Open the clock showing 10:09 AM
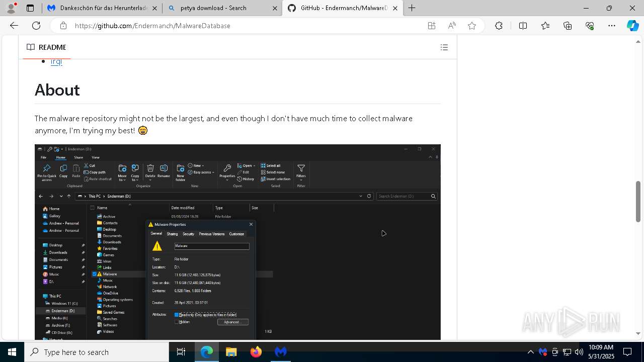This screenshot has height=362, width=644. pos(601,352)
